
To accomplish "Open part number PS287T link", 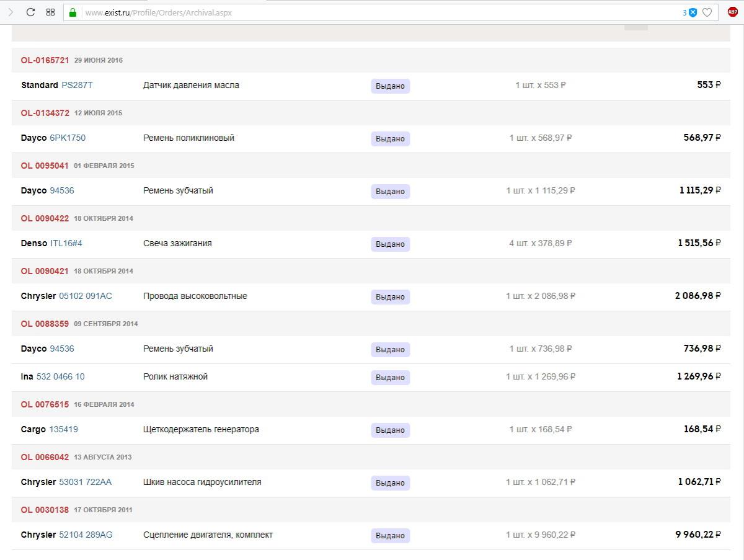I will 77,85.
